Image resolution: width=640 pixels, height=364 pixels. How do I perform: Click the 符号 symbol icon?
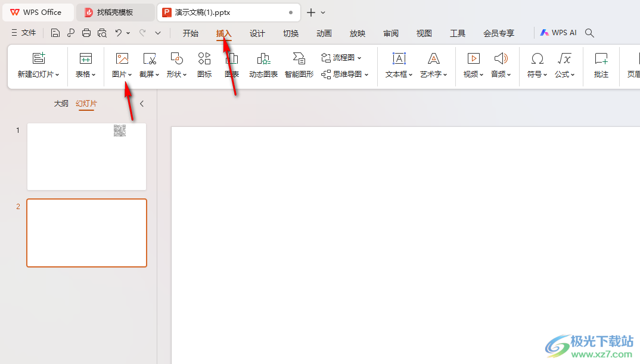coord(537,58)
